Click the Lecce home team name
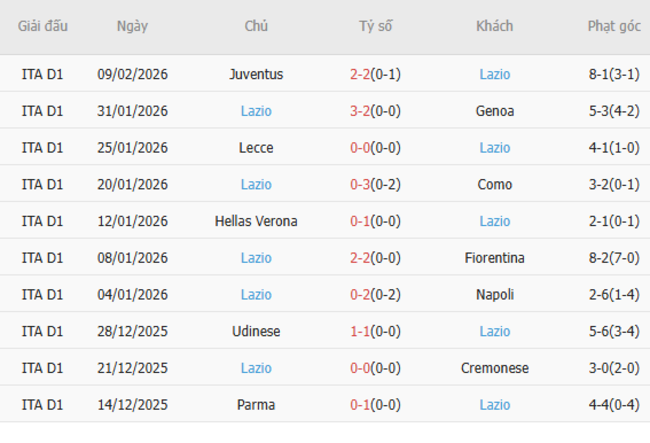 click(x=256, y=148)
